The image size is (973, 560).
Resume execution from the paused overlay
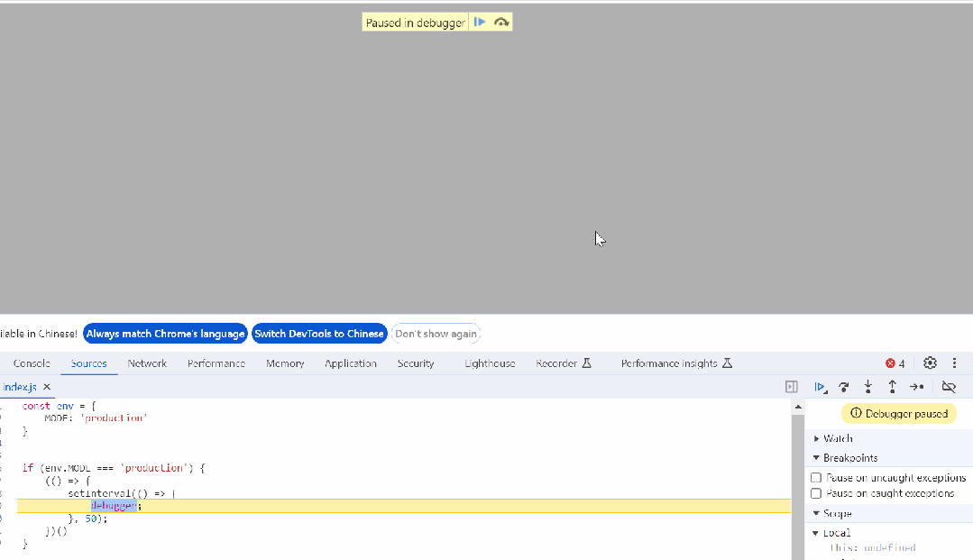tap(480, 23)
